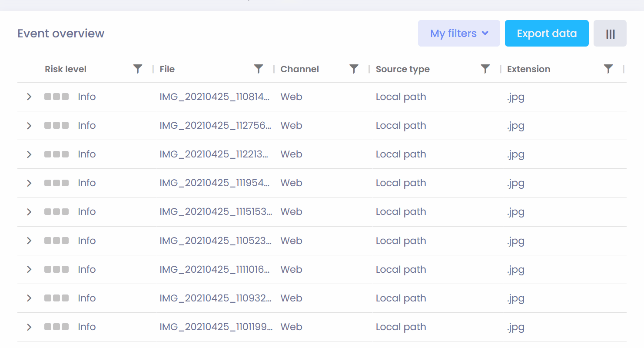Image resolution: width=644 pixels, height=348 pixels.
Task: Open the My filters dropdown
Action: pyautogui.click(x=459, y=33)
